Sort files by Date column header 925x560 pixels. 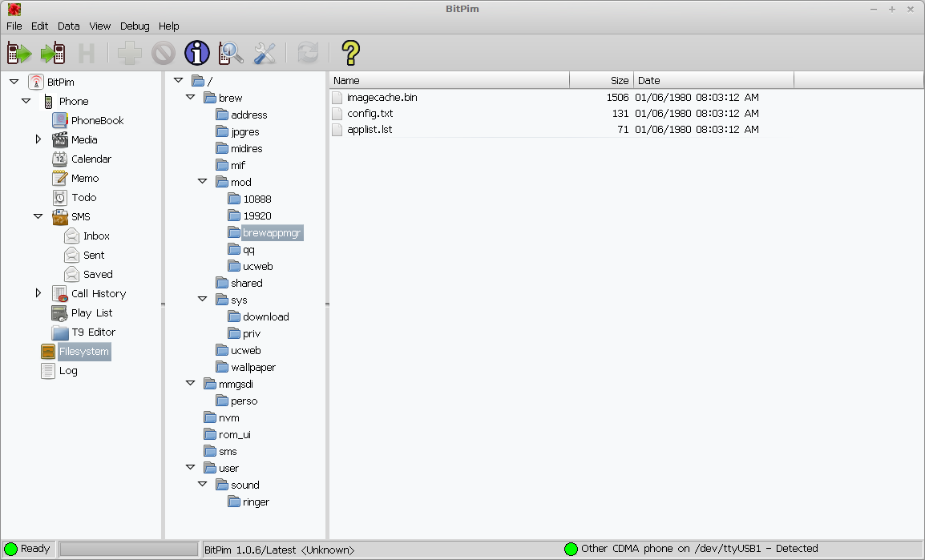coord(714,81)
